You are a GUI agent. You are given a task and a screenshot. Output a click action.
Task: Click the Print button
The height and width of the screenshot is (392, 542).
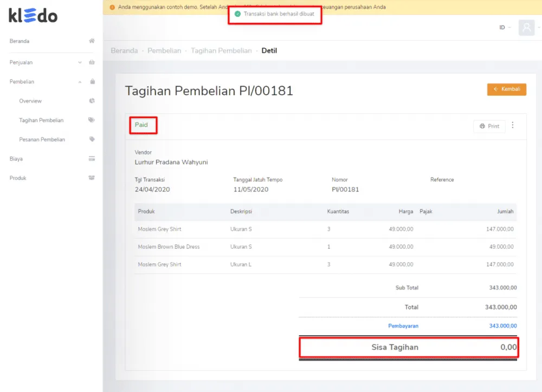point(489,126)
